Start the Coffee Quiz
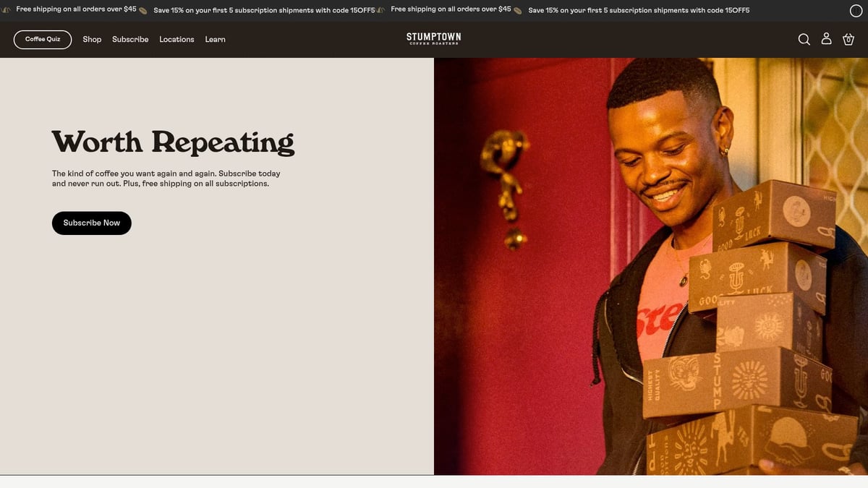The height and width of the screenshot is (488, 868). tap(43, 39)
